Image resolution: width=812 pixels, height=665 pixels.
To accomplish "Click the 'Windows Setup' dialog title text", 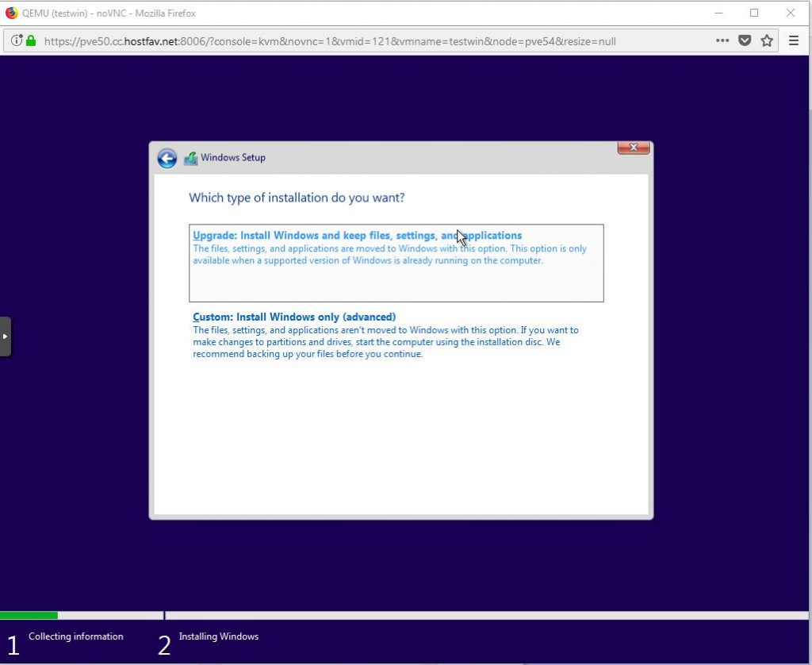I will tap(233, 158).
